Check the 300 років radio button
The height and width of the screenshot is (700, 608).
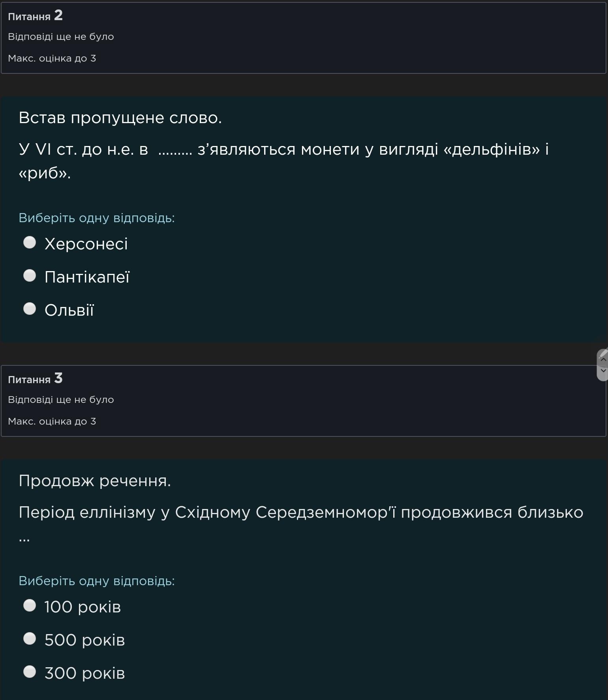(30, 672)
